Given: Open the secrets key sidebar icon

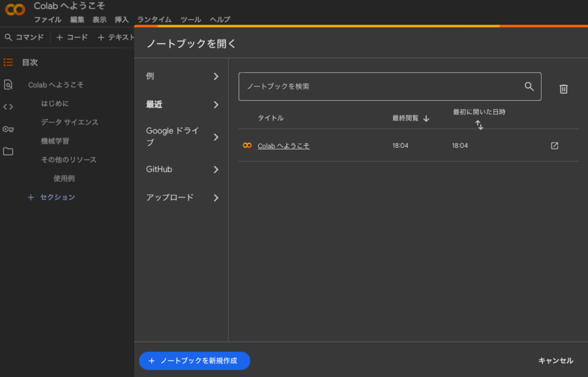Looking at the screenshot, I should pos(8,129).
